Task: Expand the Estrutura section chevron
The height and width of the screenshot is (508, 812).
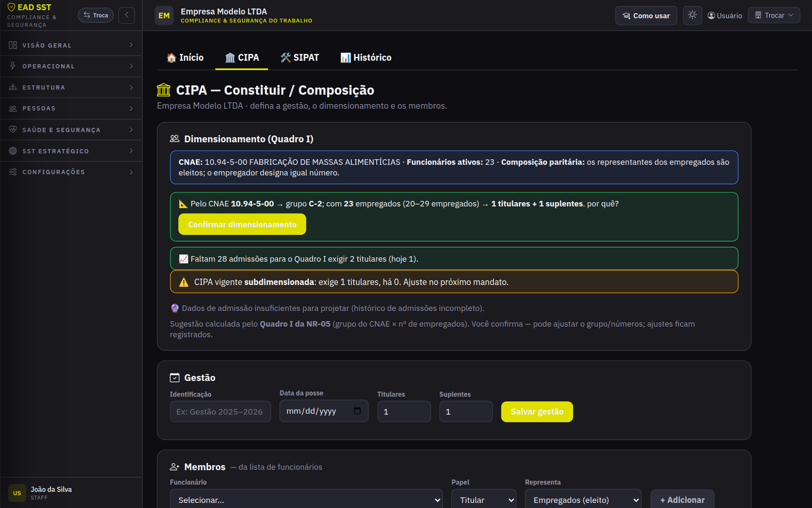Action: point(131,87)
